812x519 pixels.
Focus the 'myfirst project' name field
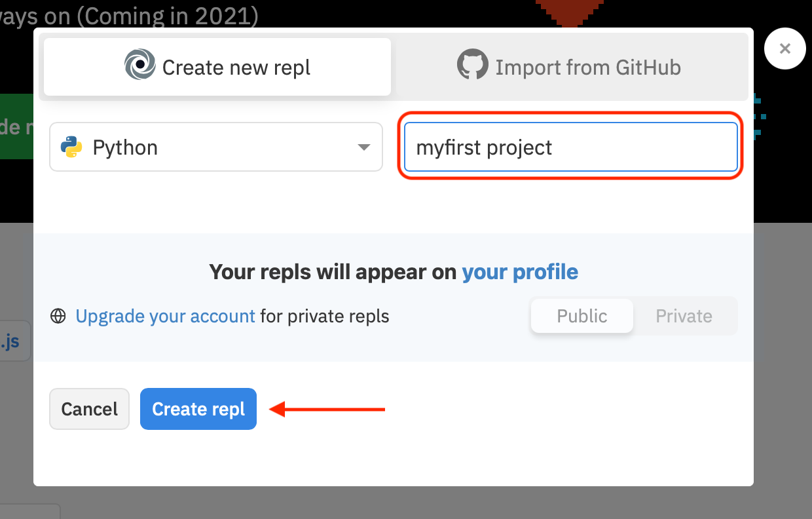coord(570,147)
